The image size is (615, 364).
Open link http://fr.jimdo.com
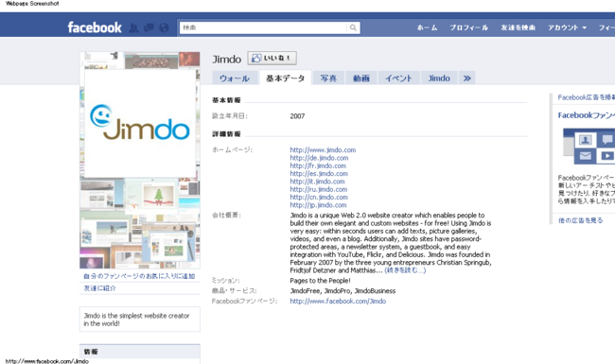point(318,165)
